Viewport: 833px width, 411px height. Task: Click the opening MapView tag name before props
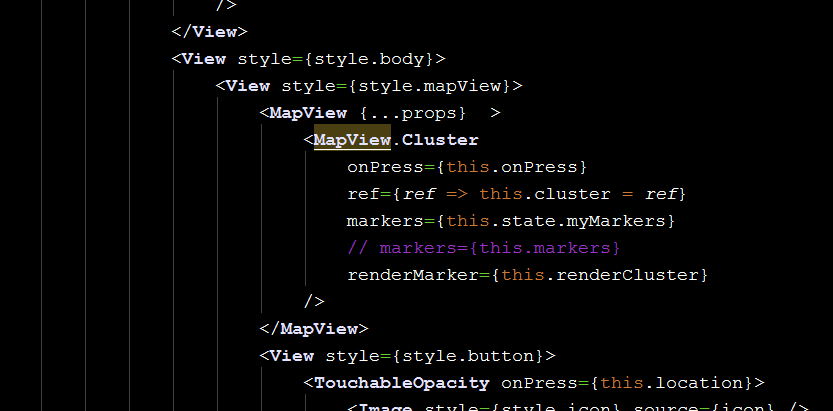(x=308, y=113)
